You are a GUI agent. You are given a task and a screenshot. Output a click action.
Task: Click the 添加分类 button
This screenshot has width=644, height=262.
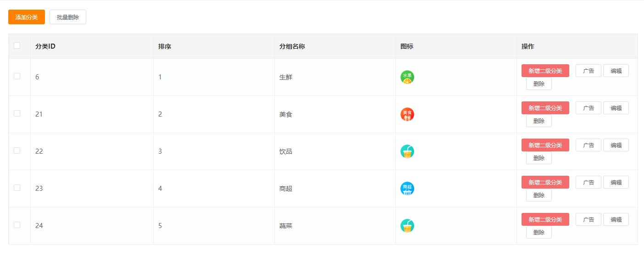(x=27, y=17)
